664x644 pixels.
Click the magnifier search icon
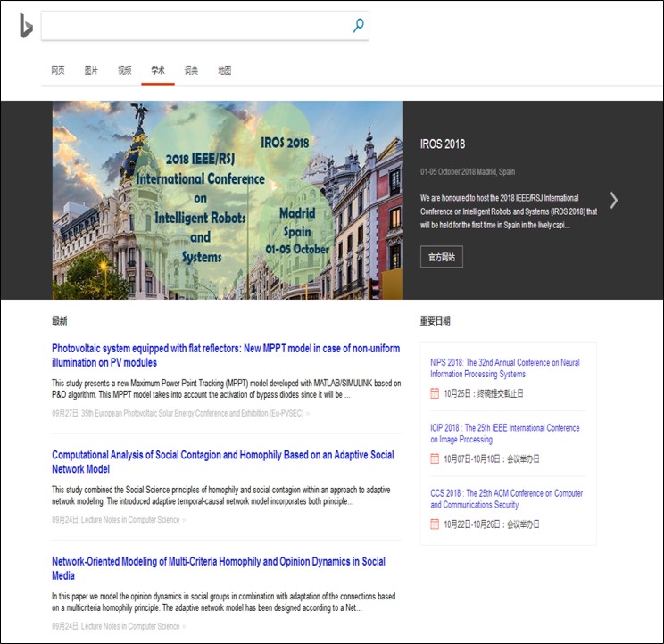(358, 25)
